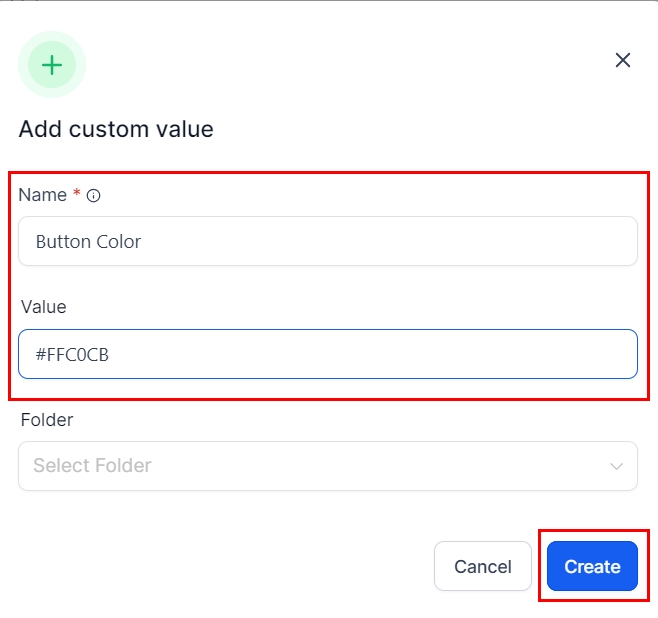Click inside the Value input field

pyautogui.click(x=328, y=354)
